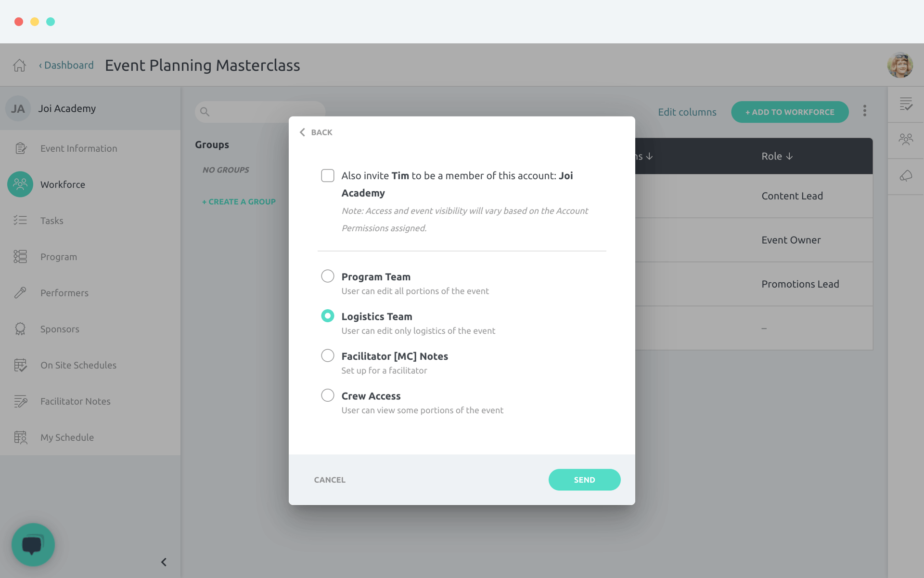
Task: Click the home icon in header
Action: (x=19, y=65)
